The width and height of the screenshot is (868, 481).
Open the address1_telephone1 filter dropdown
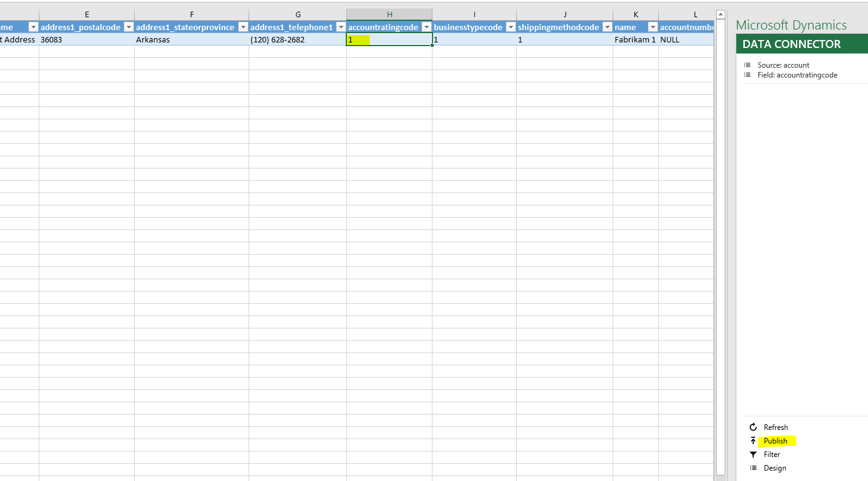[341, 27]
